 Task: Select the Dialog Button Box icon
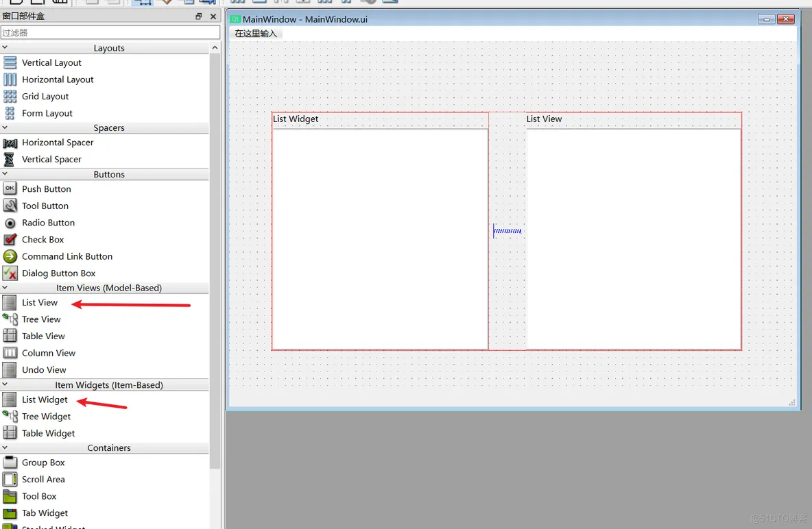(x=10, y=273)
